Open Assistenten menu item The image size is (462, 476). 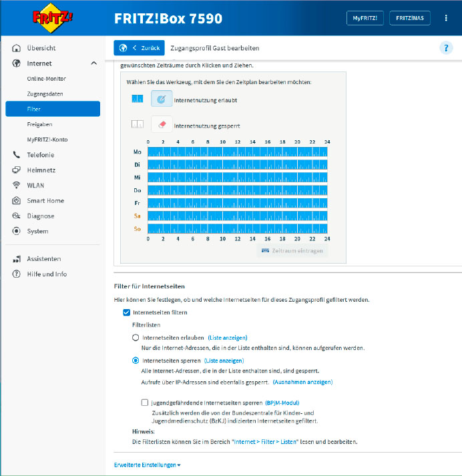coord(44,259)
